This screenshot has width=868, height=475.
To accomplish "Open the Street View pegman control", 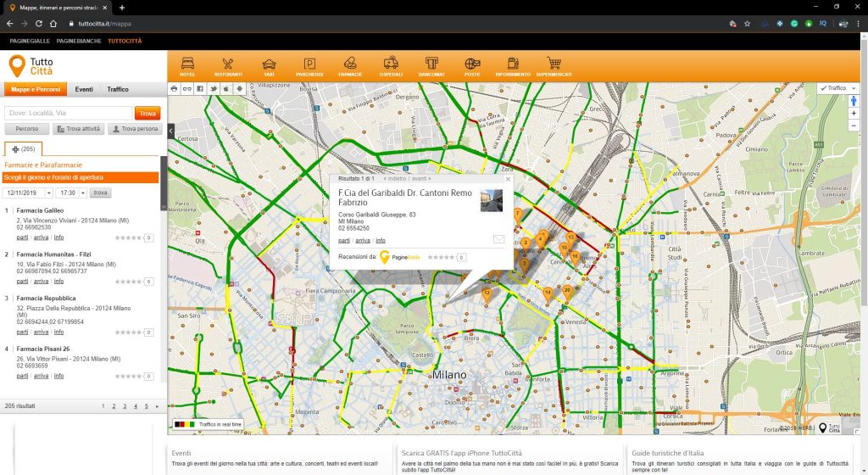I will [854, 102].
